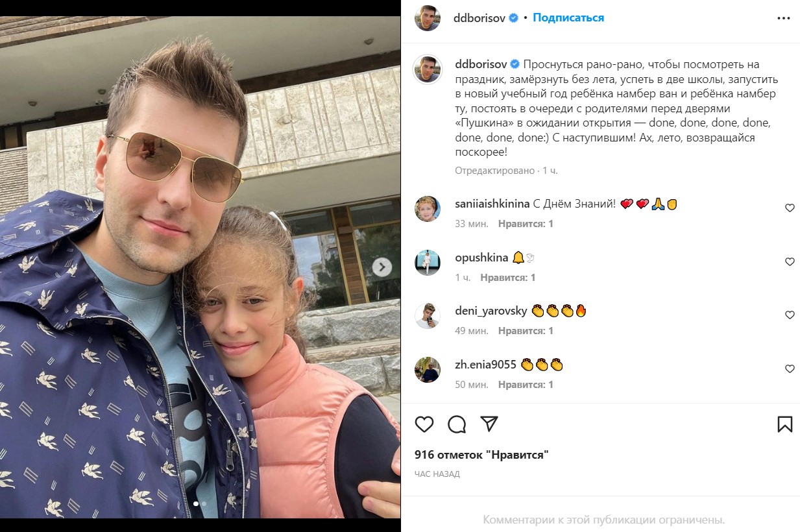The width and height of the screenshot is (800, 532).
Task: Open ddborisov header profile avatar
Action: coord(428,18)
